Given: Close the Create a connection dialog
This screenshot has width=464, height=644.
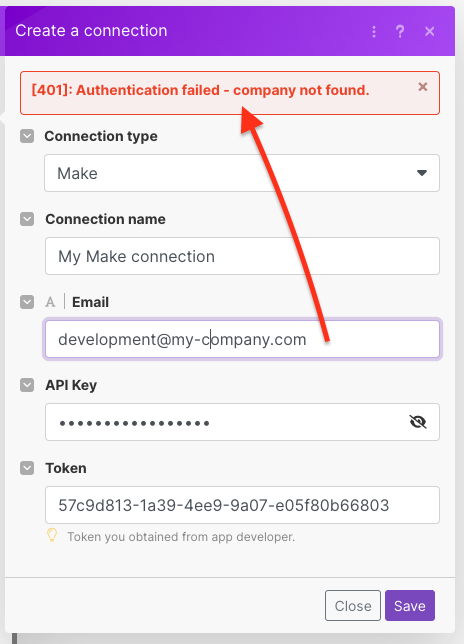Looking at the screenshot, I should tap(430, 31).
